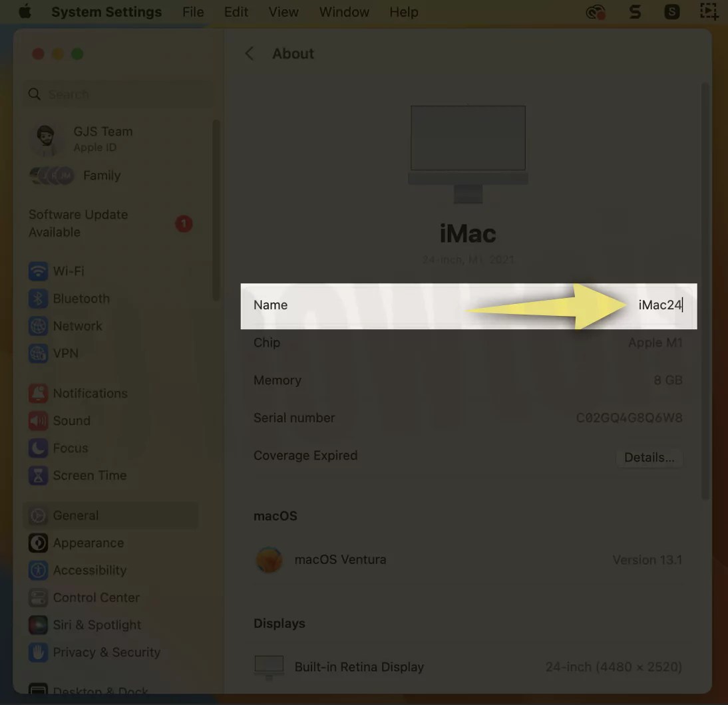Open coverage Details
728x705 pixels.
[x=649, y=457]
